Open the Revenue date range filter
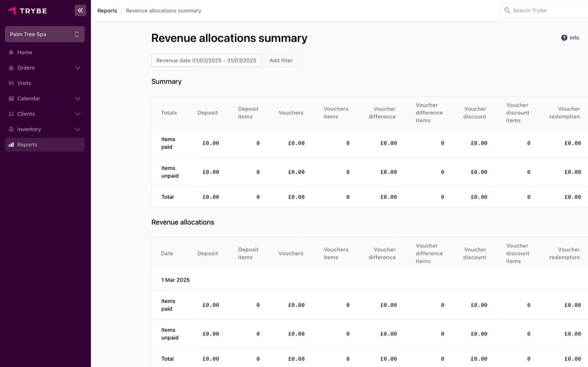The image size is (588, 367). tap(206, 61)
